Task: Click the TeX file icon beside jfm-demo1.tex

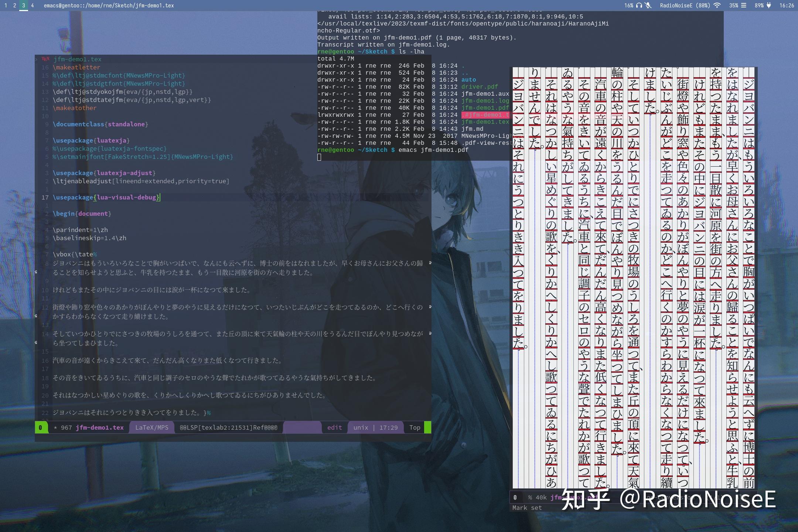Action: coord(45,59)
